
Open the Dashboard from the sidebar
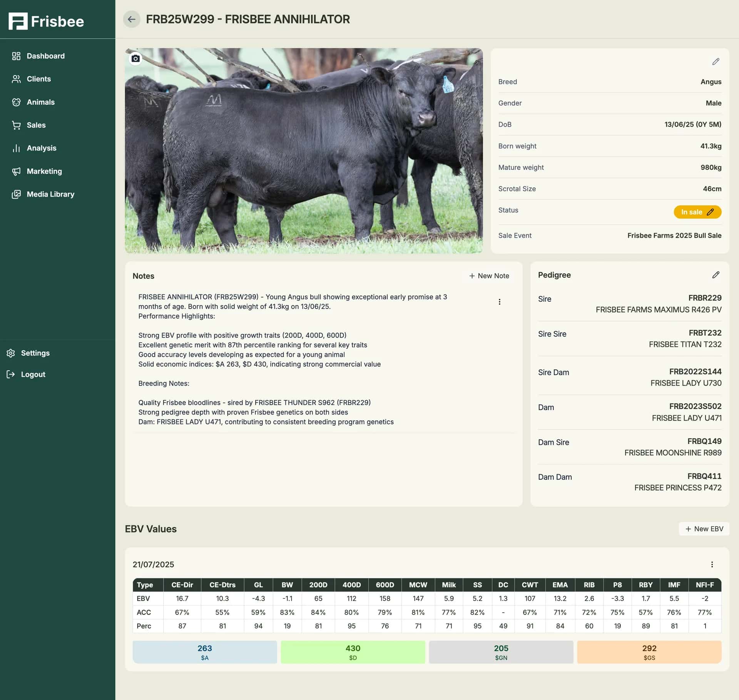coord(45,56)
